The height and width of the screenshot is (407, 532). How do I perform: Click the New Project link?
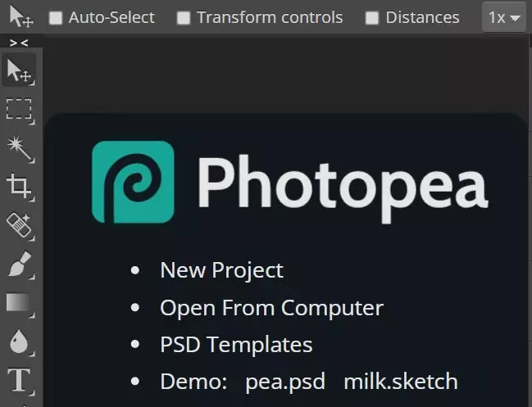pos(221,269)
